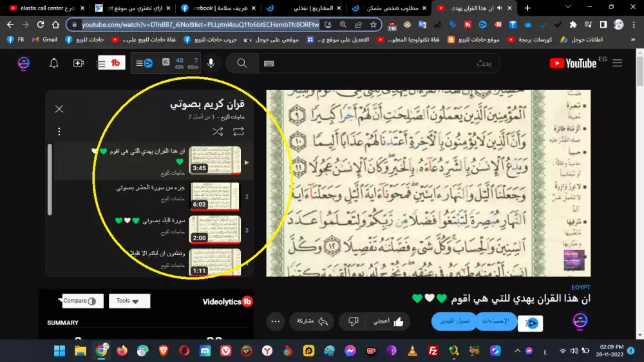644x362 pixels.
Task: Play the 3:45 playlist video thumbnail
Action: (x=215, y=160)
